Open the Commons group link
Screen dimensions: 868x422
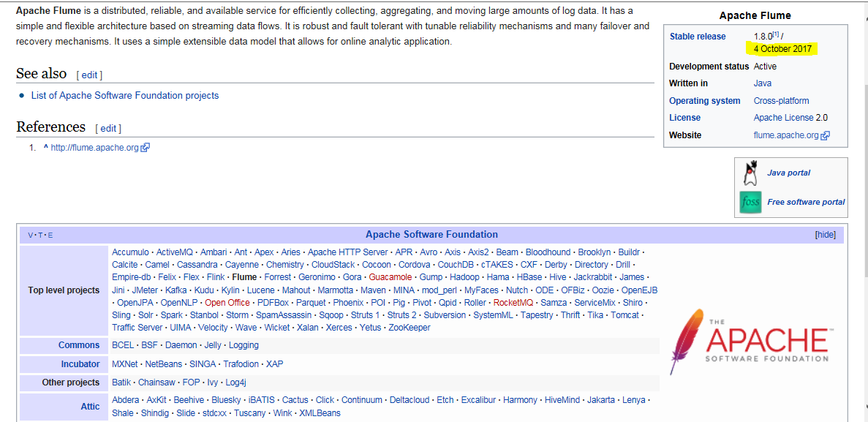click(x=79, y=345)
